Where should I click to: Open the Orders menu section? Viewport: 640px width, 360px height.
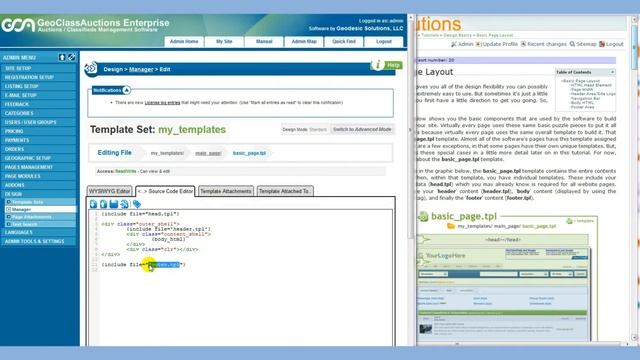pyautogui.click(x=38, y=149)
